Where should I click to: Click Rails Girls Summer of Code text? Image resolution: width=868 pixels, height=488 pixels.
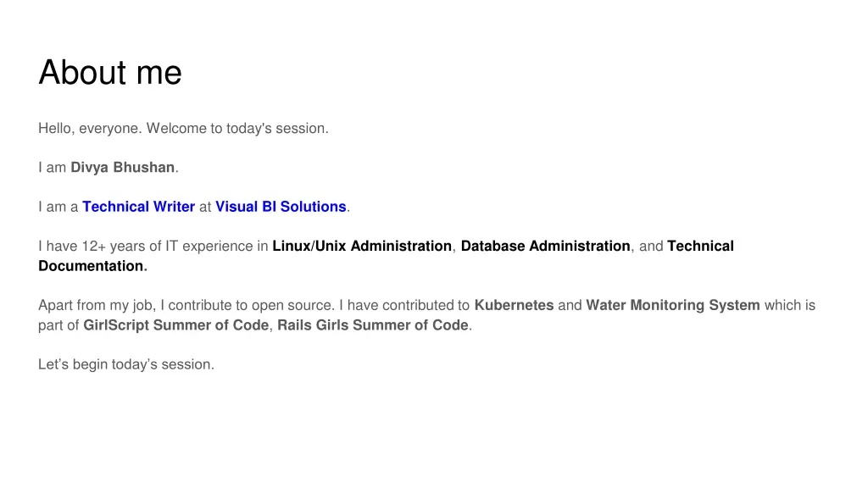[x=373, y=324]
